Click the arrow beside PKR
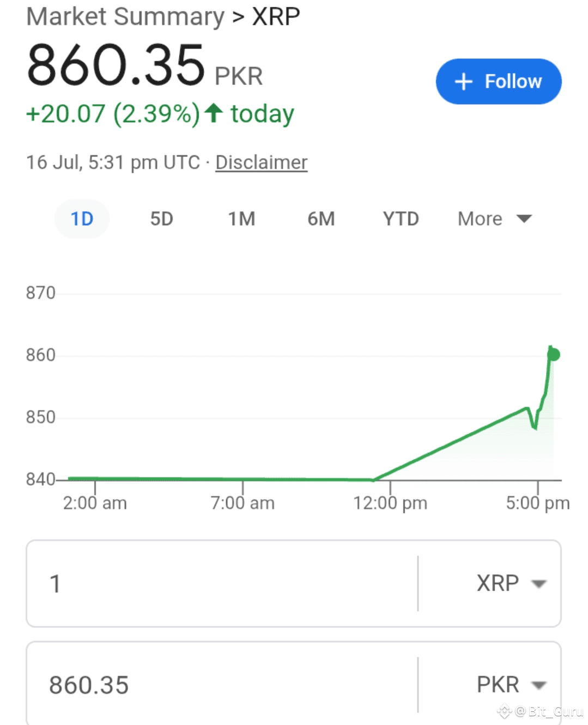Viewport: 588px width, 725px height. click(x=539, y=685)
